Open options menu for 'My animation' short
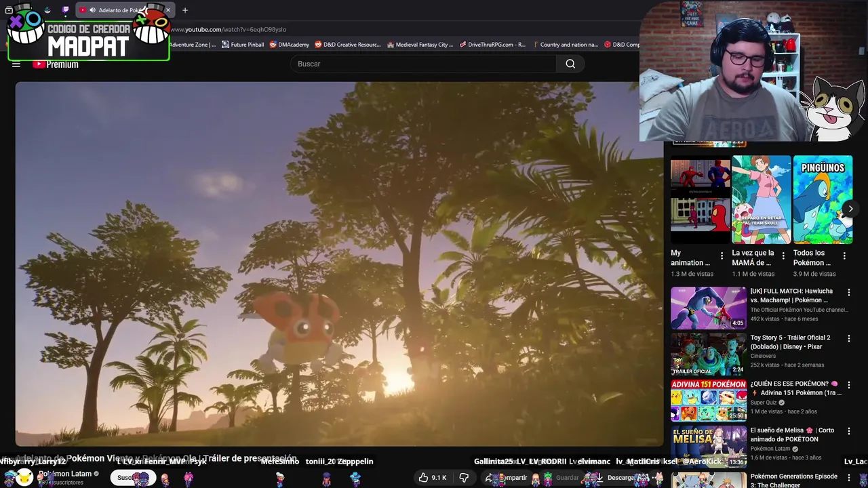Screen dimensions: 868x488 [722, 256]
